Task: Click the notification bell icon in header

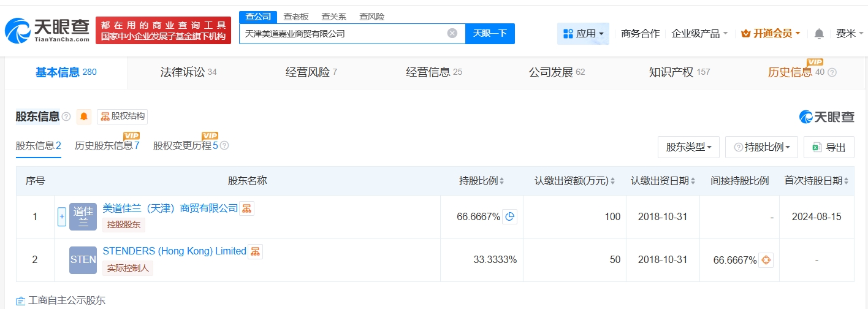Action: click(819, 34)
